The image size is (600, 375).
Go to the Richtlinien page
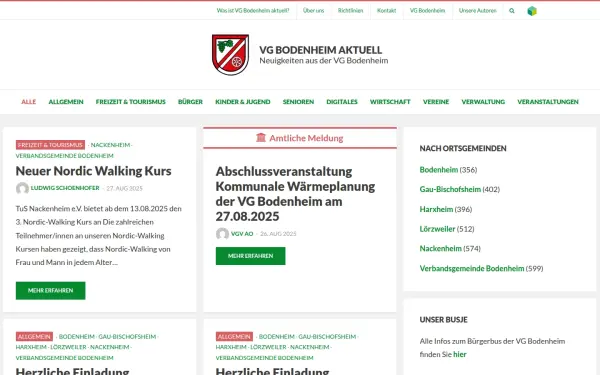click(351, 11)
